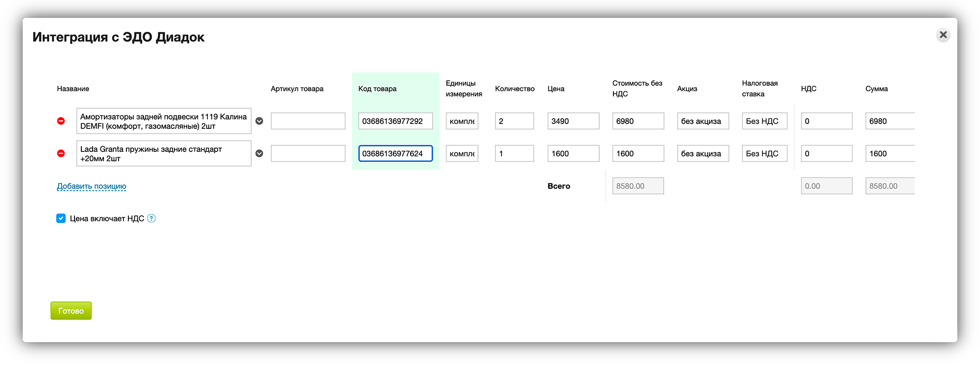The height and width of the screenshot is (371, 980).
Task: Click the name field for Lada Granta пружины
Action: click(164, 153)
